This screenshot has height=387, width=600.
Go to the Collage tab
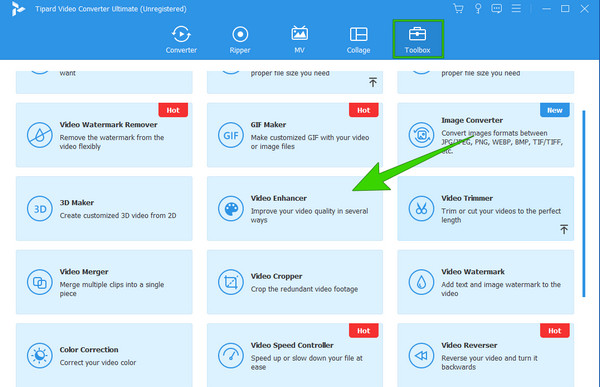[x=358, y=39]
